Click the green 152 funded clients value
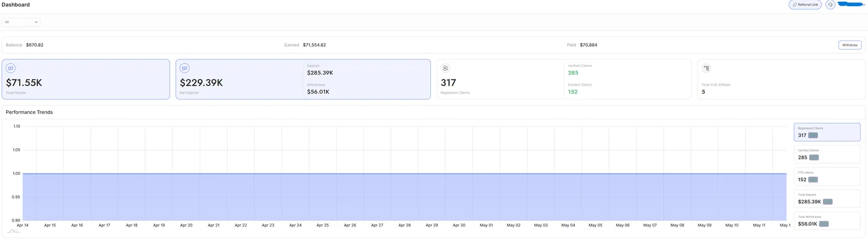This screenshot has width=868, height=240. 573,92
